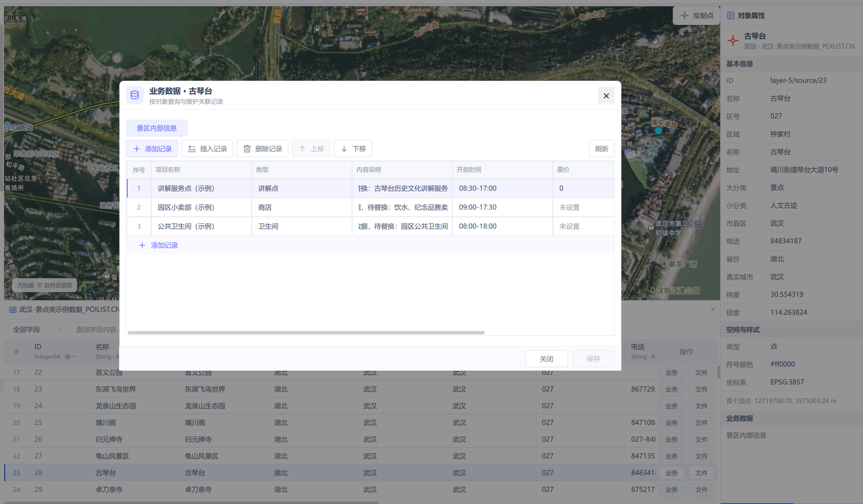The image size is (863, 504).
Task: Open 业务 for 东湖飞鸟世界 row
Action: click(671, 389)
